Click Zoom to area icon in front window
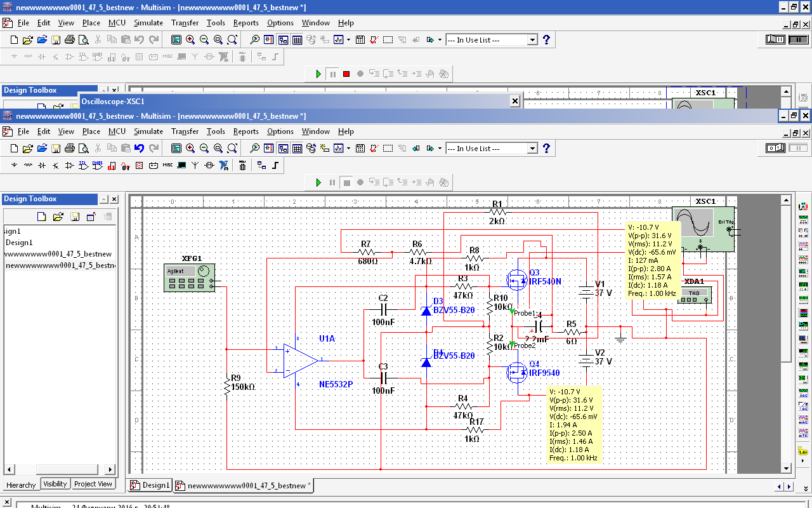The image size is (812, 508). (x=218, y=149)
